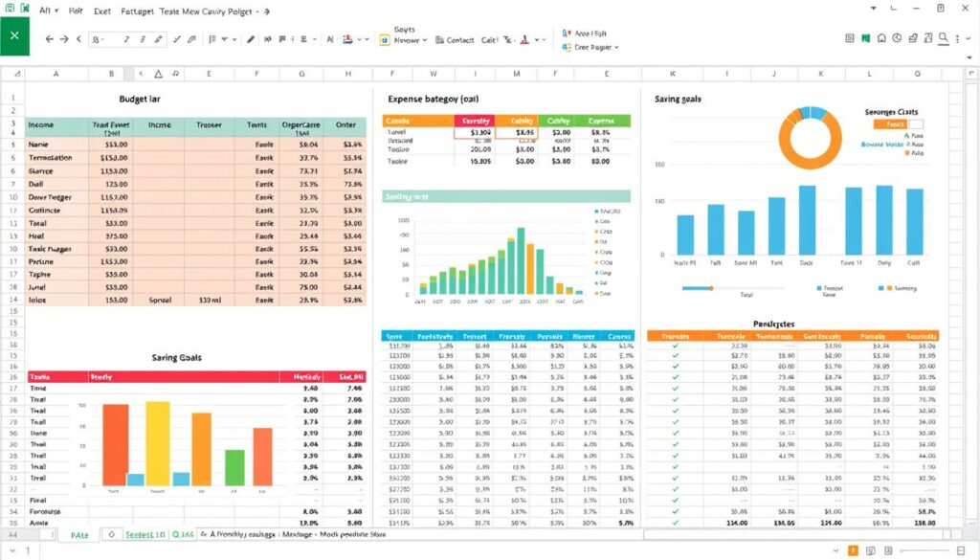Click the flag comment icon in toolbar
980x560 pixels.
(282, 39)
